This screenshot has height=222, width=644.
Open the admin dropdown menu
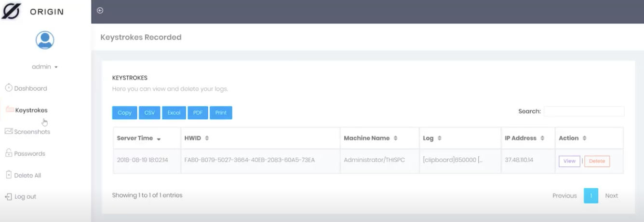[45, 67]
